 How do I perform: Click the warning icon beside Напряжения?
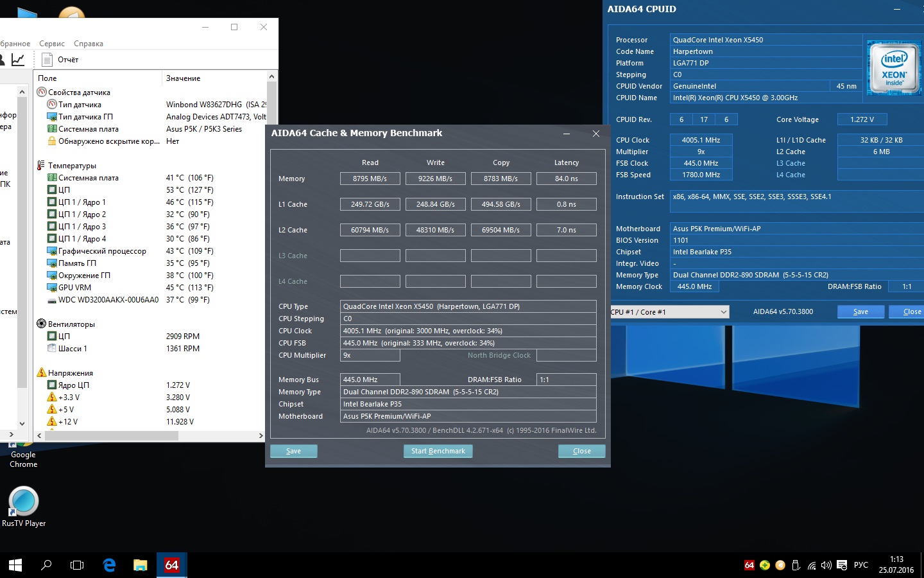42,372
